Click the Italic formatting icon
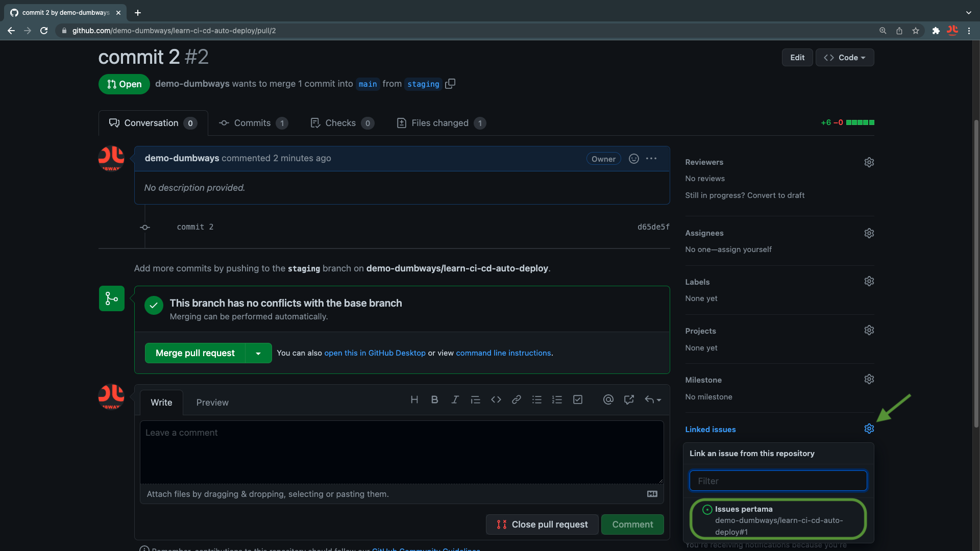 (455, 399)
